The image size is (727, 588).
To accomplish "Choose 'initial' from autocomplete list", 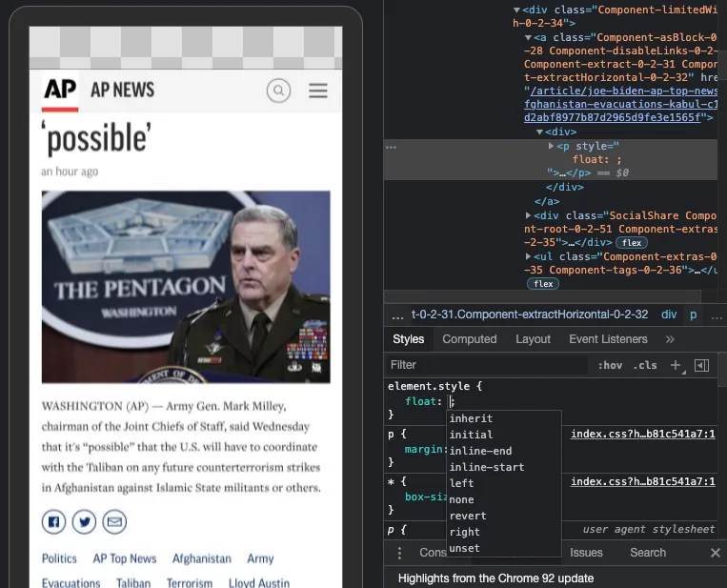I will (x=504, y=435).
